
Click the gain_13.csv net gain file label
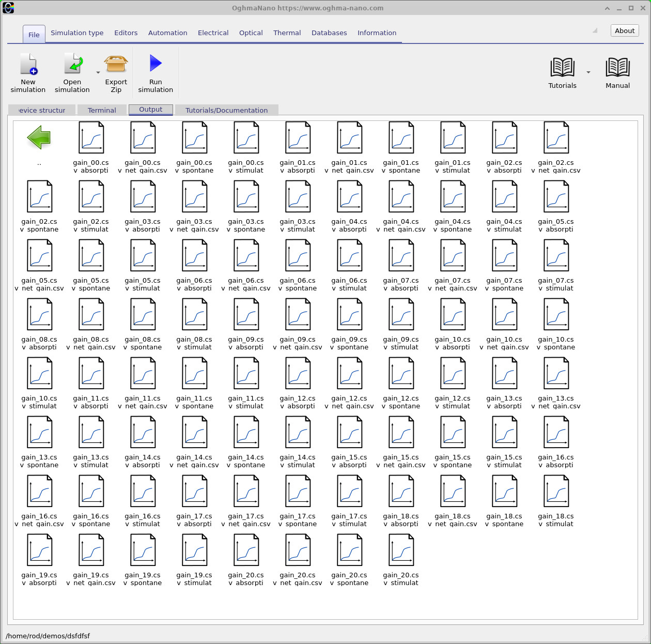click(556, 402)
